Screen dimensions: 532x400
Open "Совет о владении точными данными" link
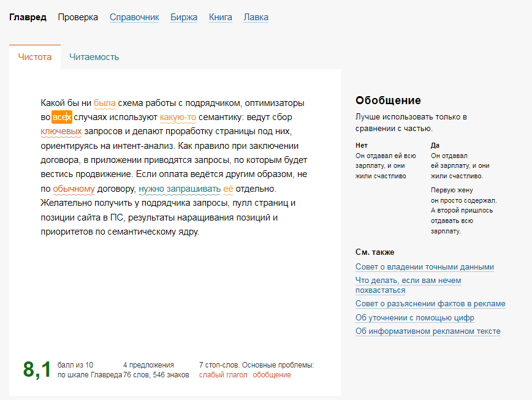[424, 267]
